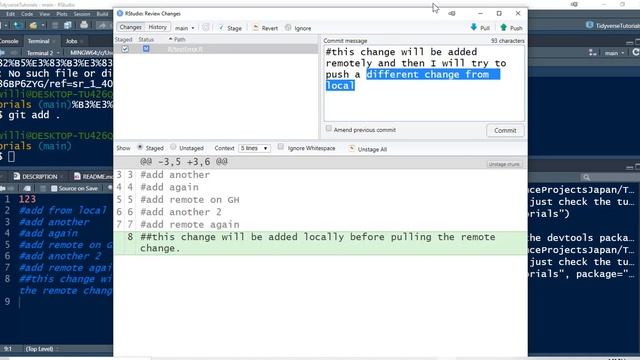The image size is (640, 360).
Task: Click the '93 characters' counter
Action: 507,41
